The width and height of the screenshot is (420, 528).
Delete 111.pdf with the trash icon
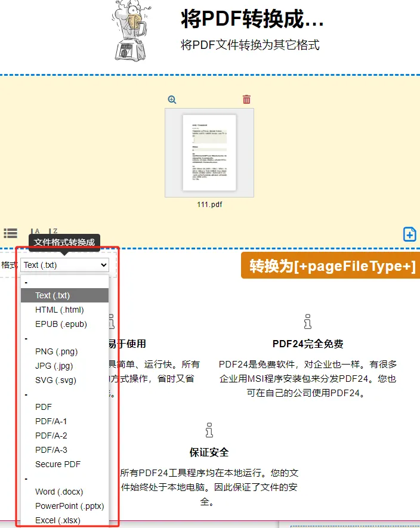click(x=246, y=100)
